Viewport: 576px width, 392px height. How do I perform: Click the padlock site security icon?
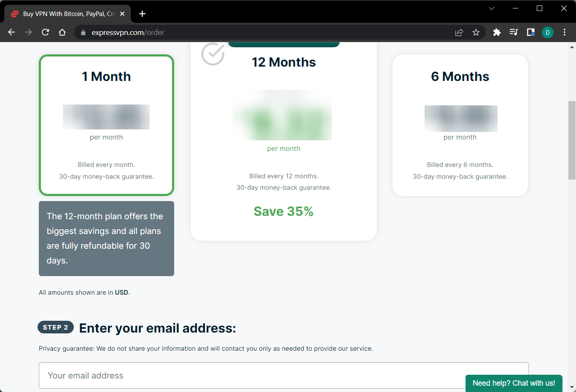83,32
